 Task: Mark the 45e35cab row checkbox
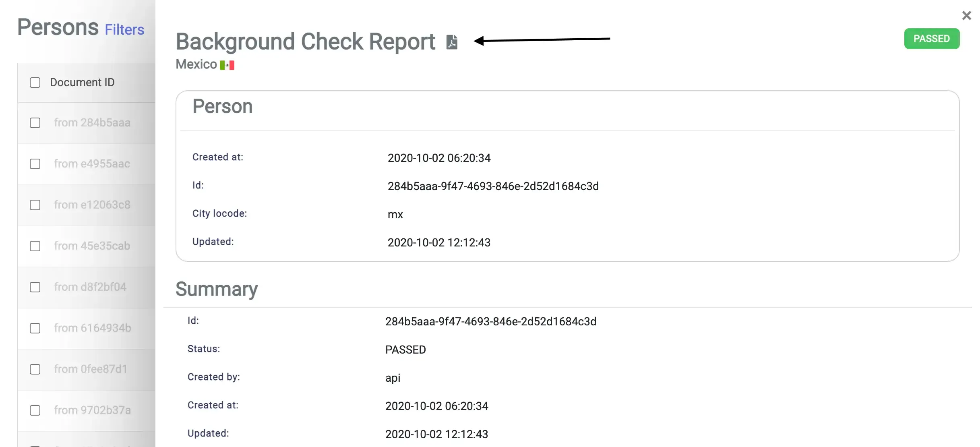point(35,246)
